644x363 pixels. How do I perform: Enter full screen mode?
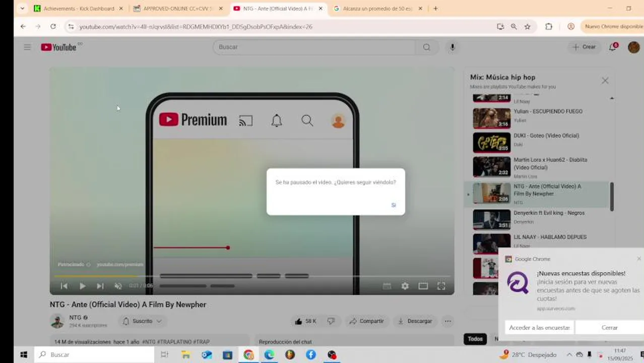441,286
